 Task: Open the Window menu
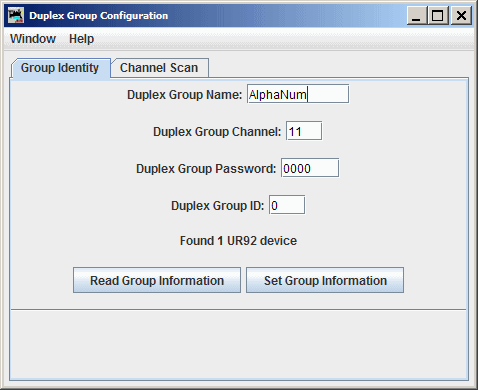coord(33,39)
